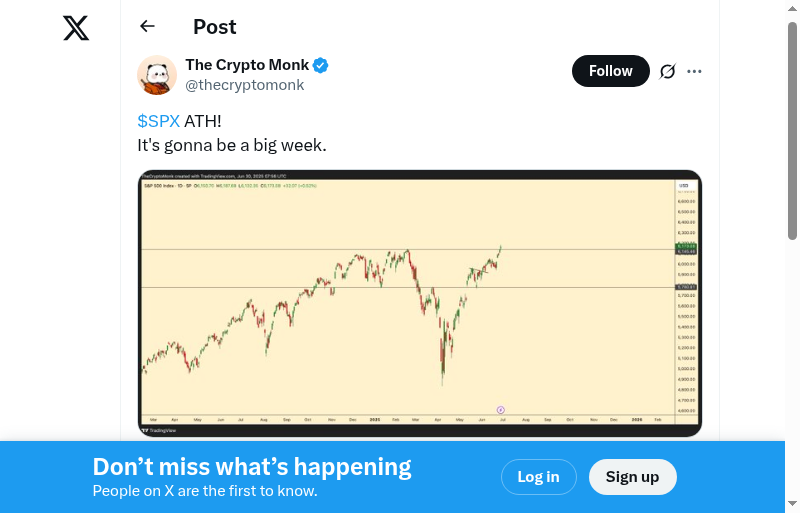Click the Post heading text

pos(214,27)
